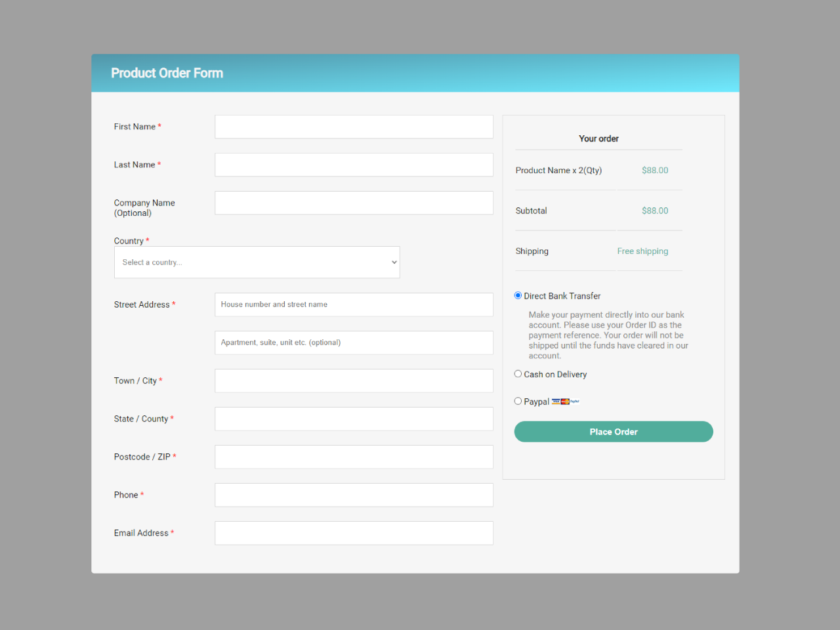
Task: Click into the Postcode / ZIP field
Action: (x=354, y=457)
